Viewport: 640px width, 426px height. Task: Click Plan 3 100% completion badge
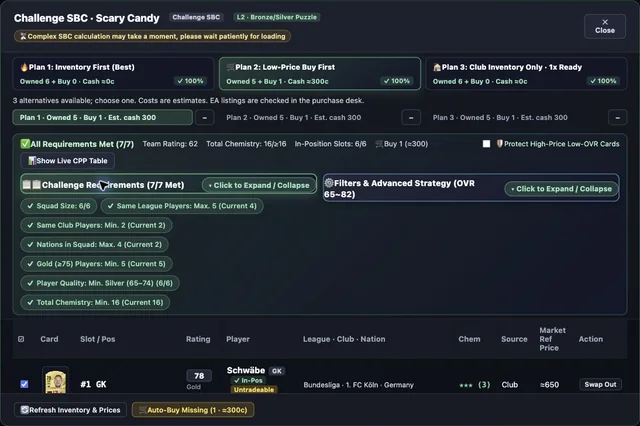[x=603, y=81]
